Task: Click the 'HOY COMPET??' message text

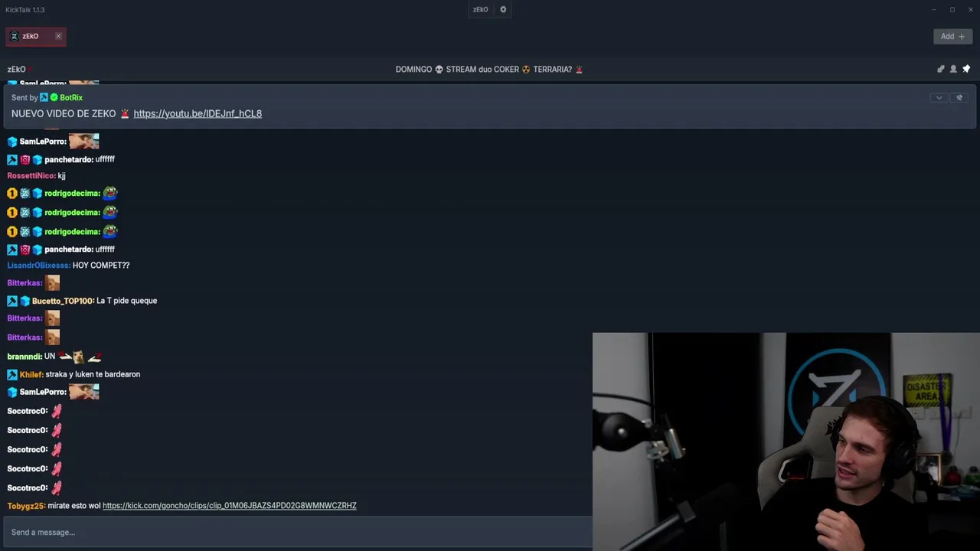Action: [x=101, y=266]
